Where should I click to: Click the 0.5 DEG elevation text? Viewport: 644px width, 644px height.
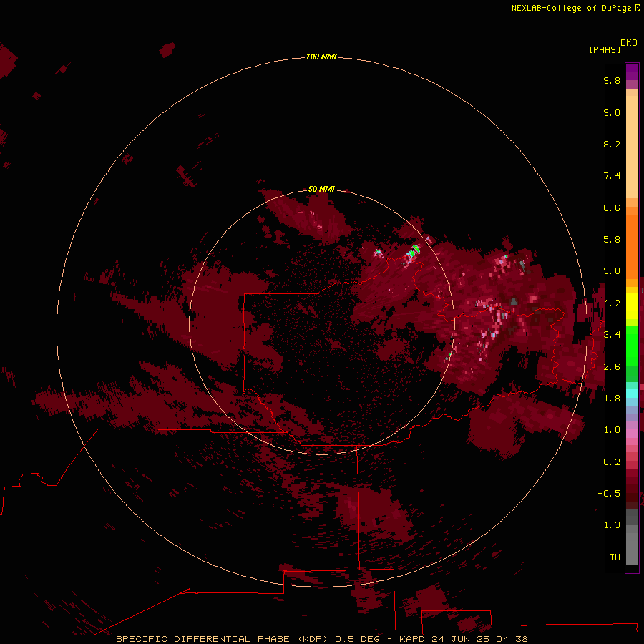coord(358,639)
